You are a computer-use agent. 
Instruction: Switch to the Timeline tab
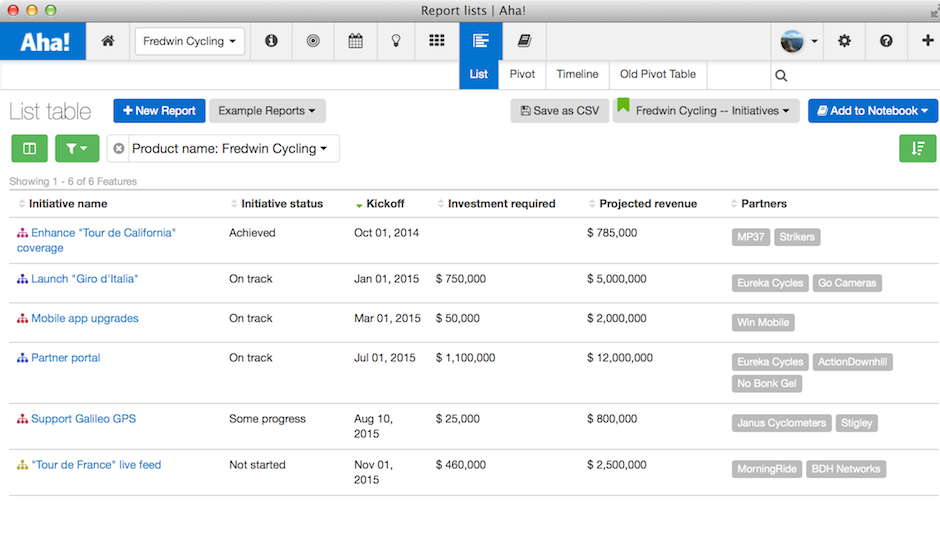pos(577,74)
